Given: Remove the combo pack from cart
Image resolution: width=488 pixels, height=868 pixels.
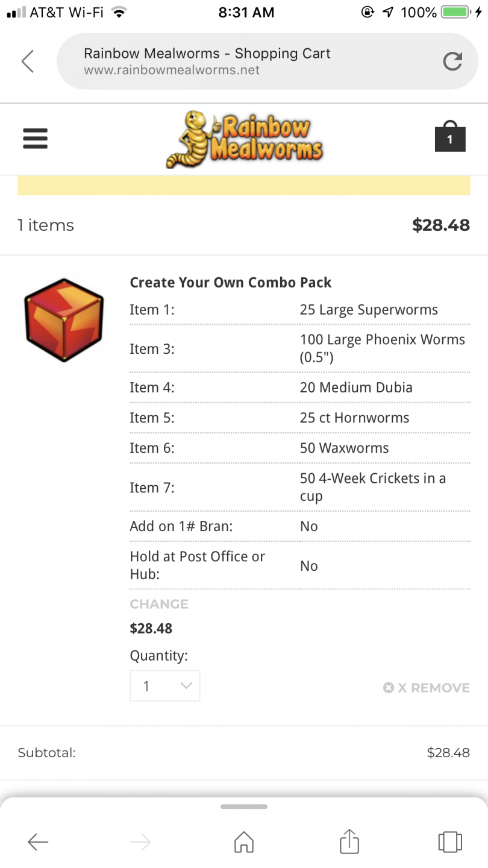Looking at the screenshot, I should pyautogui.click(x=427, y=688).
